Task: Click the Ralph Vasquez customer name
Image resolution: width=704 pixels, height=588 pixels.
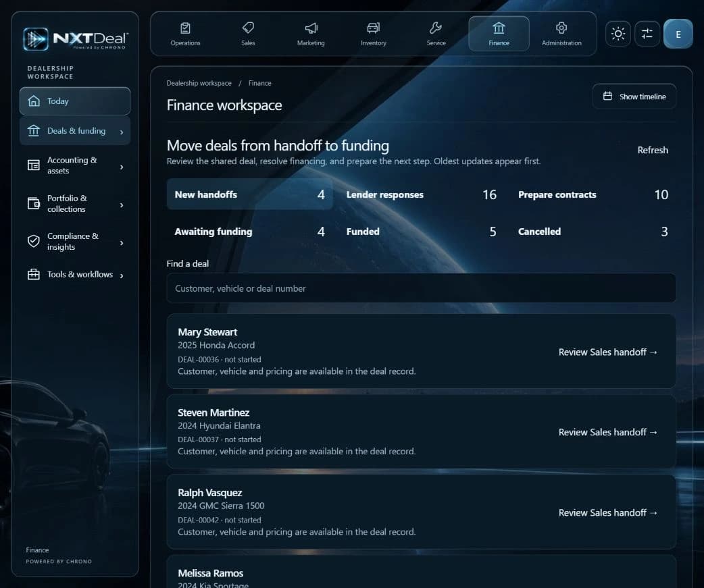Action: coord(209,492)
